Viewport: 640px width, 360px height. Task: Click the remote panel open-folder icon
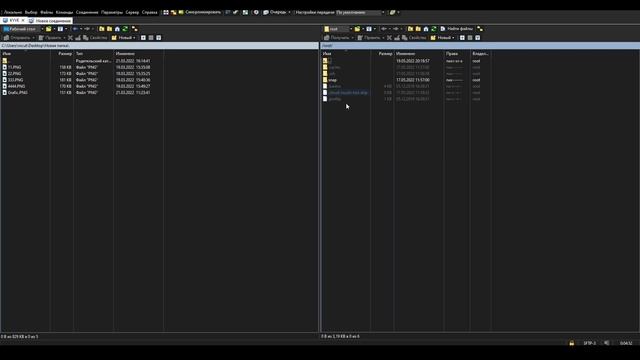pyautogui.click(x=357, y=29)
